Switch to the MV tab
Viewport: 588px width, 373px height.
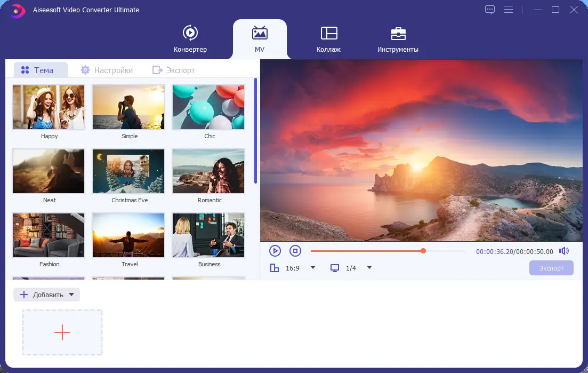point(260,39)
